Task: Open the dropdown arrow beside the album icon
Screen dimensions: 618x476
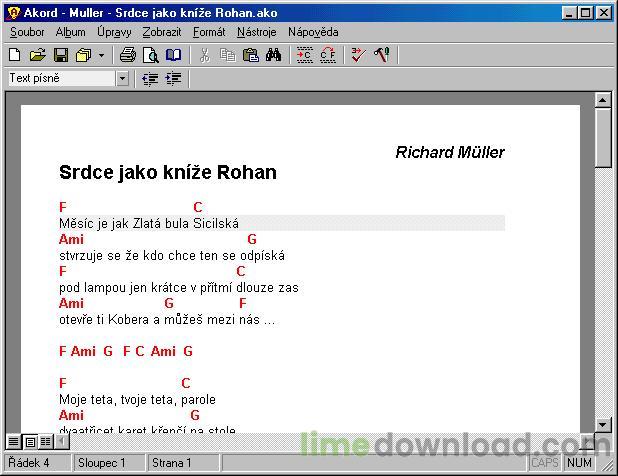Action: point(101,55)
